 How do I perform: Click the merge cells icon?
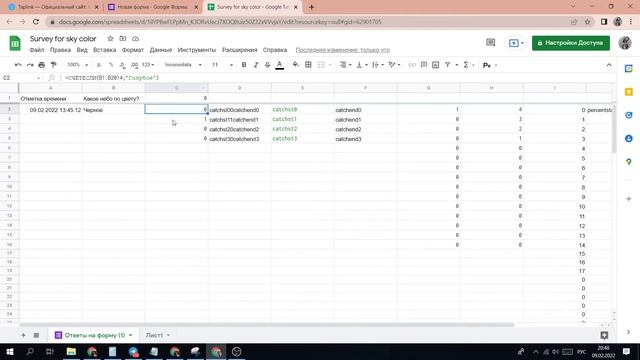coord(321,65)
